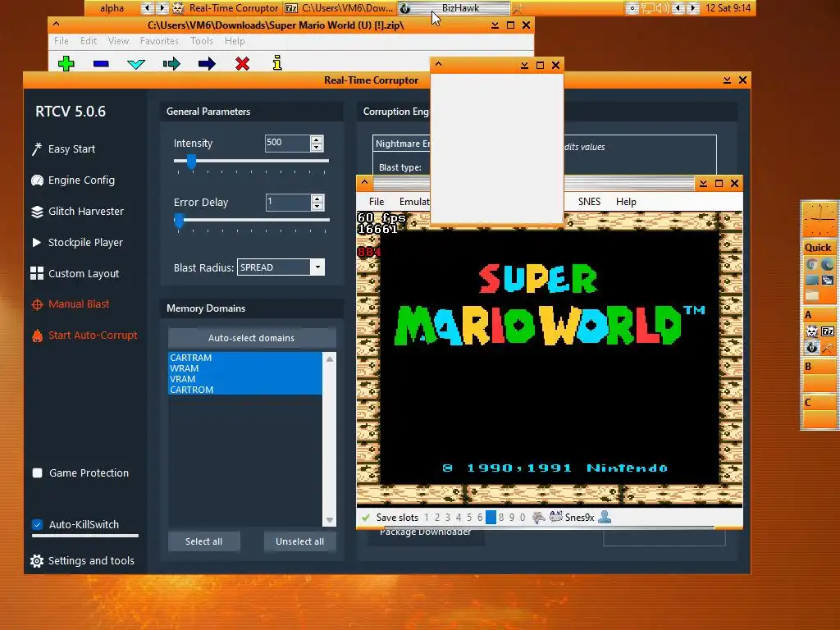Click the Intensity slider handle

191,161
